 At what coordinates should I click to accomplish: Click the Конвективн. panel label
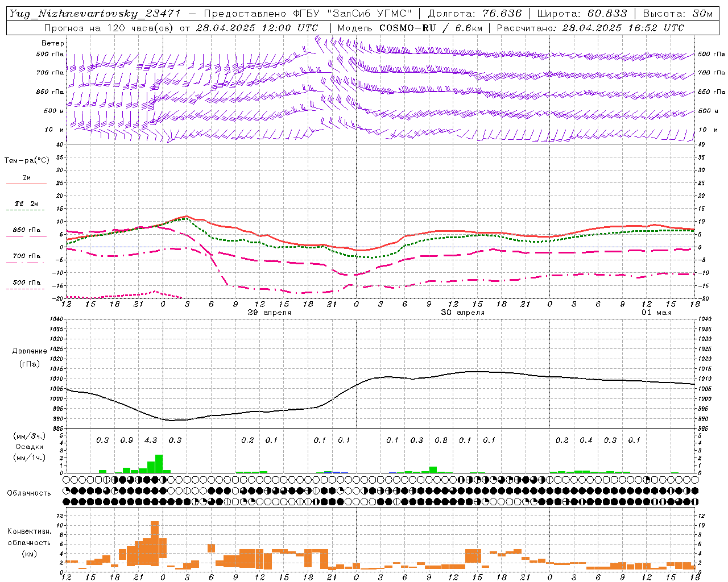(x=29, y=531)
